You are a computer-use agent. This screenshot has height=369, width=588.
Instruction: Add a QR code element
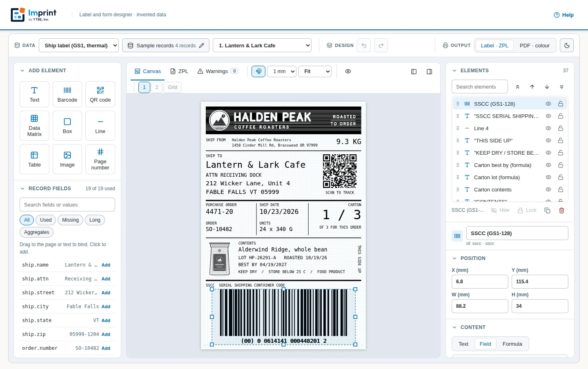100,94
